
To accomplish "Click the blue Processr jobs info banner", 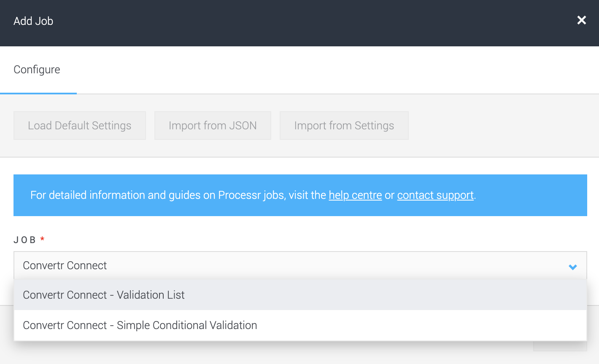I will point(300,195).
